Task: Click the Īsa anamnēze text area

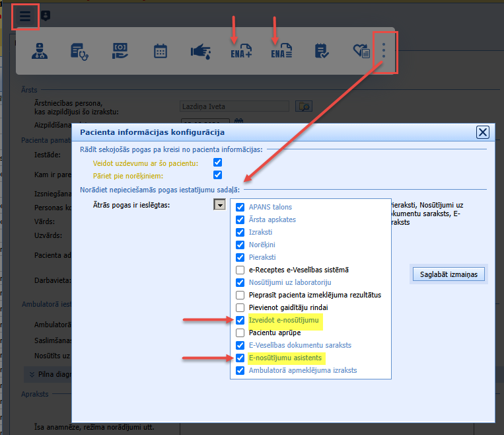Action: [326, 429]
